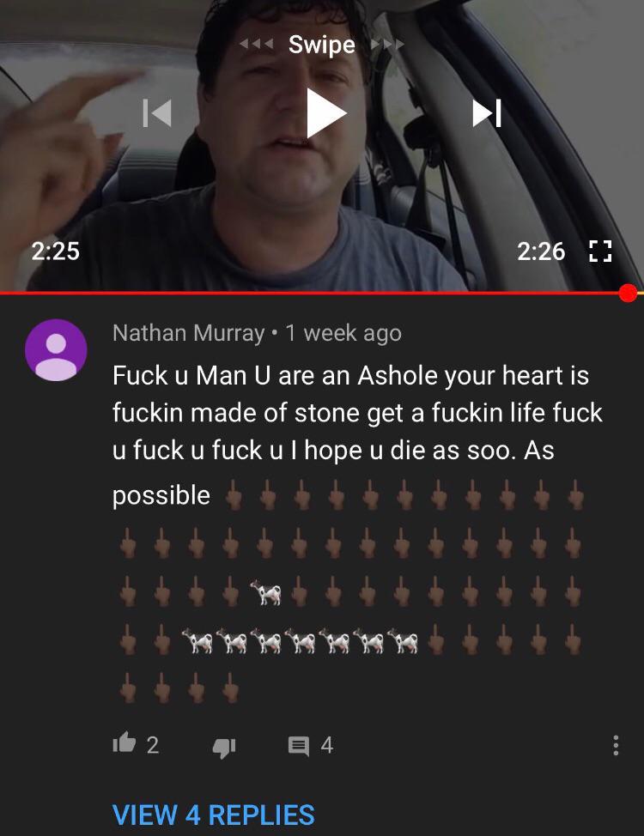
Task: Like the Nathan Murray comment
Action: 125,742
